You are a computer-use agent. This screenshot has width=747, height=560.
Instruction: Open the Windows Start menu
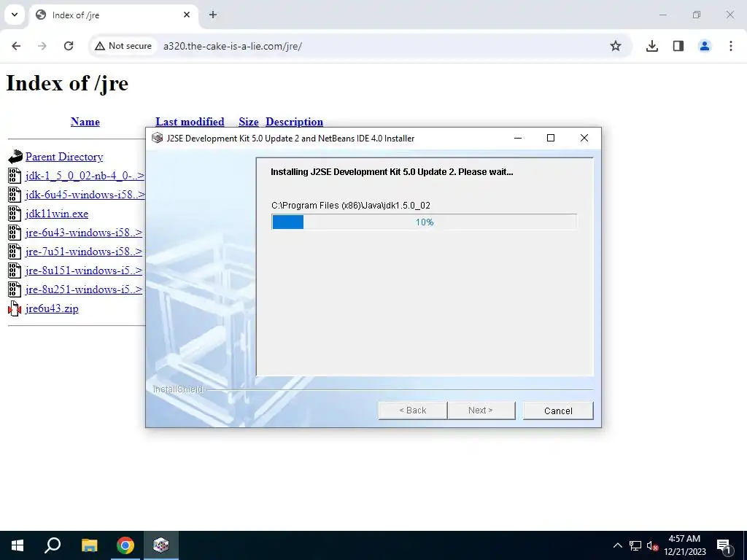[x=18, y=545]
